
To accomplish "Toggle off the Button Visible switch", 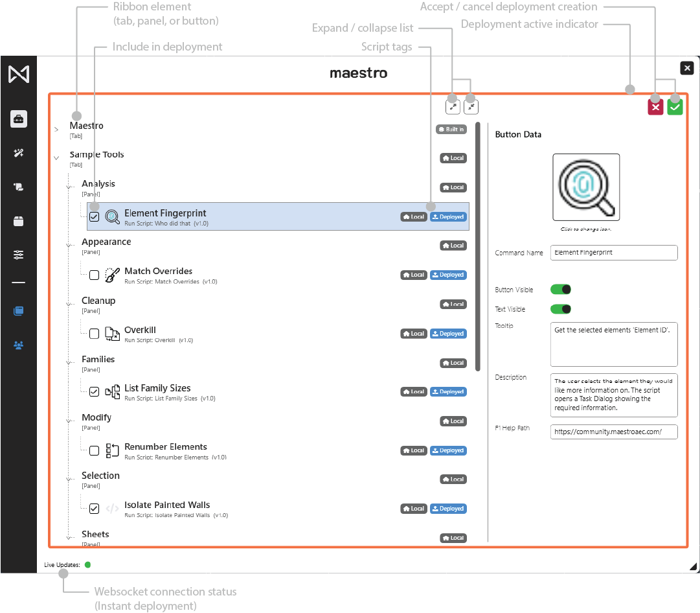I will click(561, 290).
